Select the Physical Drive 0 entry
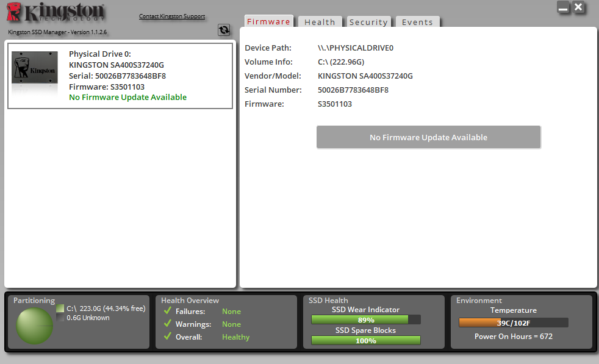 120,76
